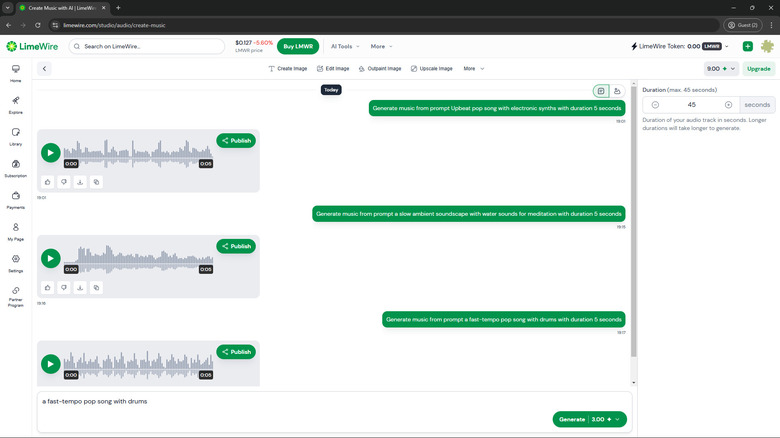Select the Create Image tab
The width and height of the screenshot is (780, 438).
[x=288, y=69]
